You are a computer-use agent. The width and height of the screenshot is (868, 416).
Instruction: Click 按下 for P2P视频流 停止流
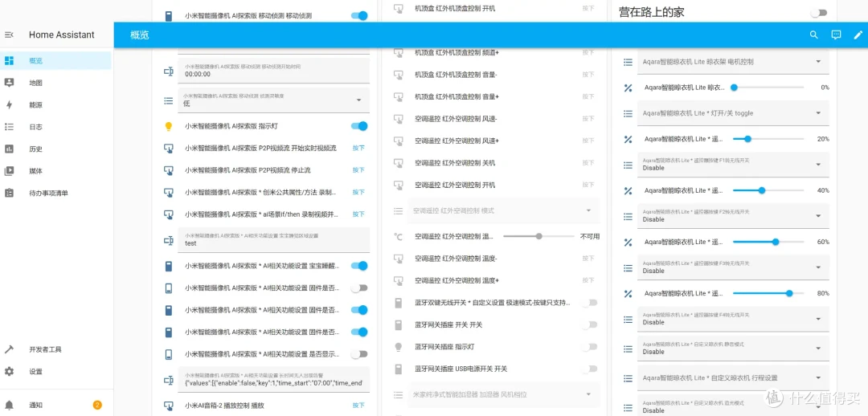click(358, 170)
